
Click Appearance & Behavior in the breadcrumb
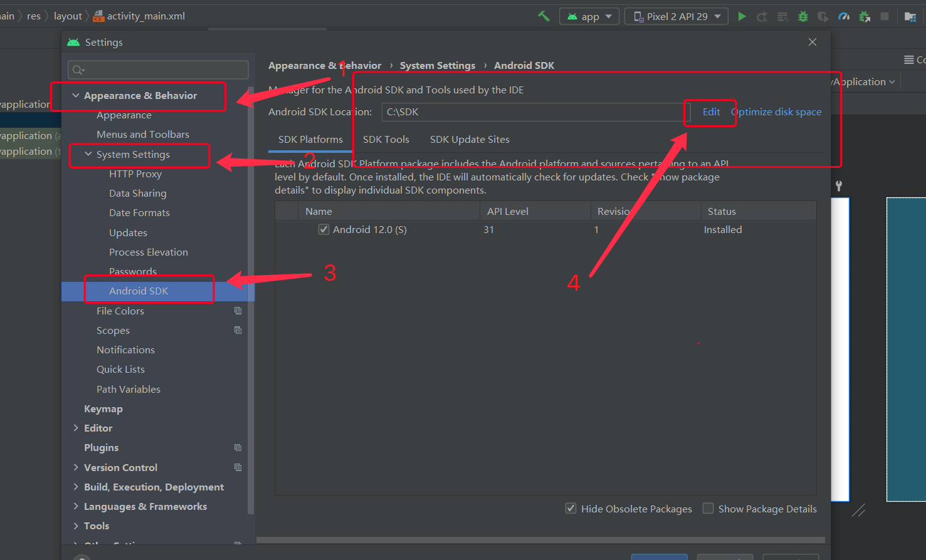(x=325, y=66)
